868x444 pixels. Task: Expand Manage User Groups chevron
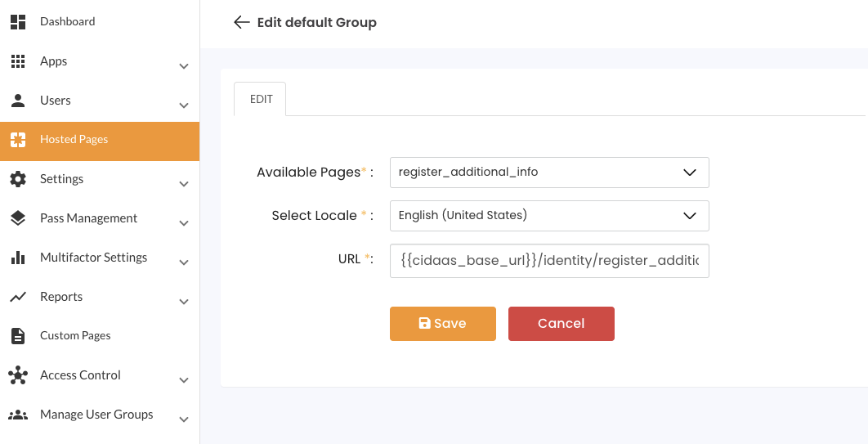pyautogui.click(x=184, y=419)
